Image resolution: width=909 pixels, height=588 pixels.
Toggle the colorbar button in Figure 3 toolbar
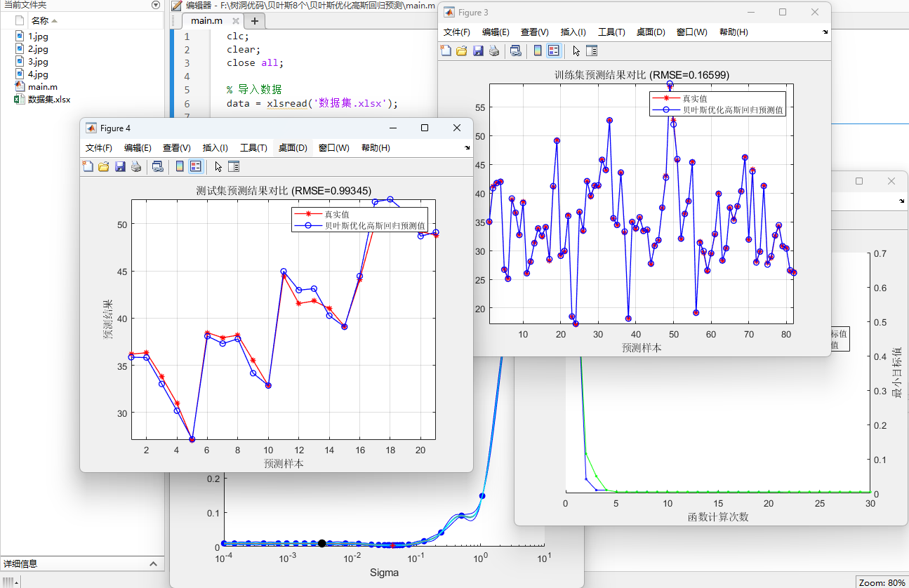(536, 51)
